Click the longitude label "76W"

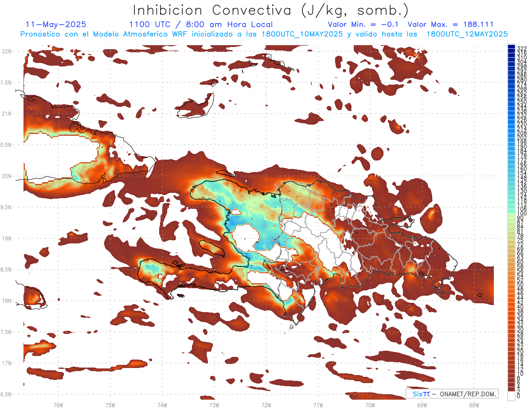[58, 405]
